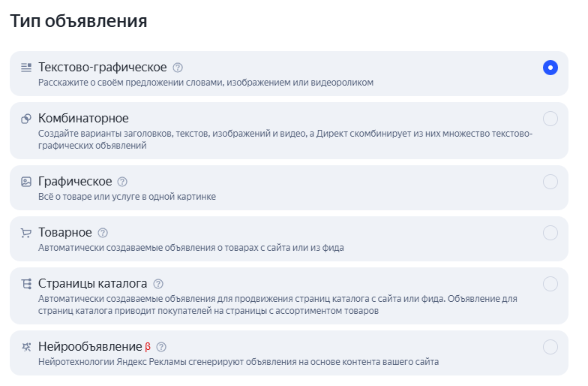Click the Страницы каталога title text
This screenshot has width=588, height=386.
click(93, 284)
